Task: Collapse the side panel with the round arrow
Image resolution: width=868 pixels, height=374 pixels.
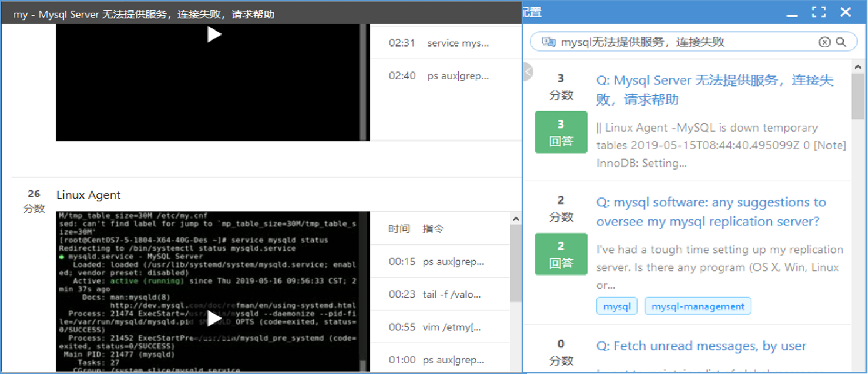Action: coord(528,72)
